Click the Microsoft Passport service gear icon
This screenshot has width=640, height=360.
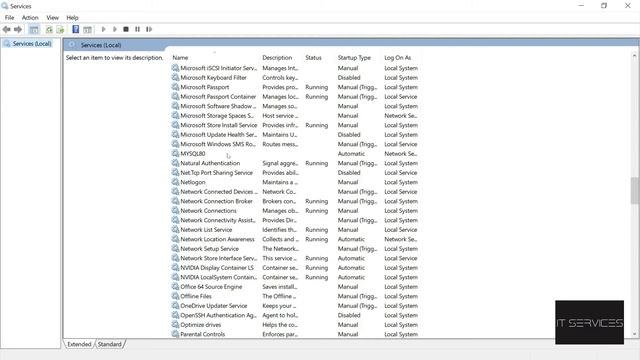coord(176,87)
